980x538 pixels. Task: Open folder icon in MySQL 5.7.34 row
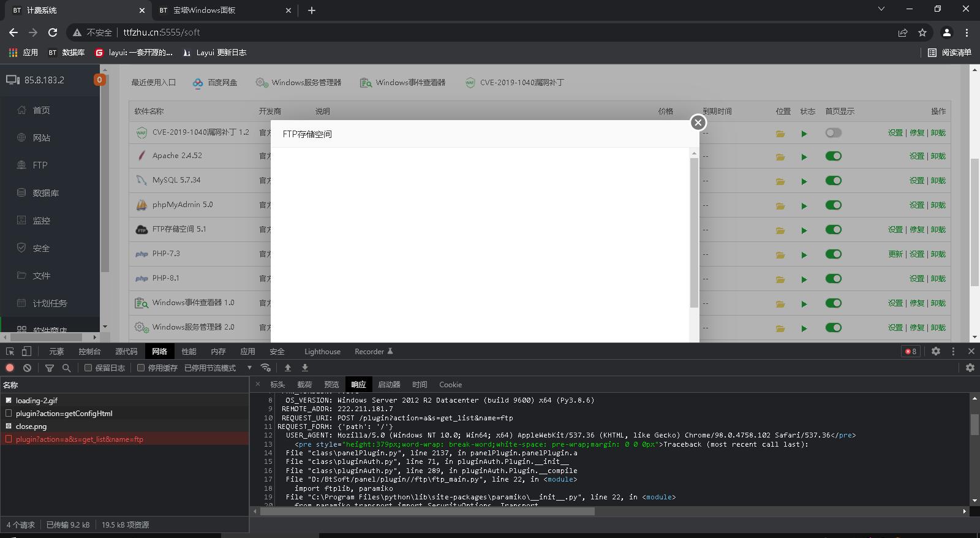pyautogui.click(x=780, y=181)
